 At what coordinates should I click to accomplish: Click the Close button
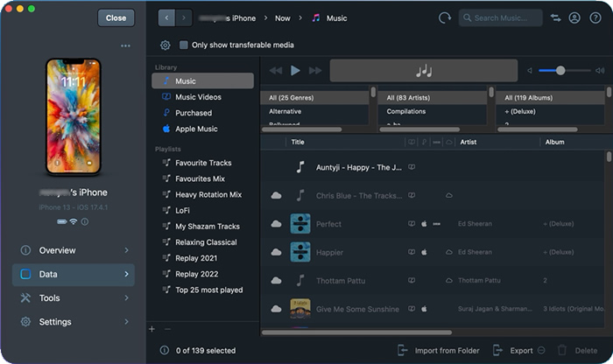coord(116,18)
